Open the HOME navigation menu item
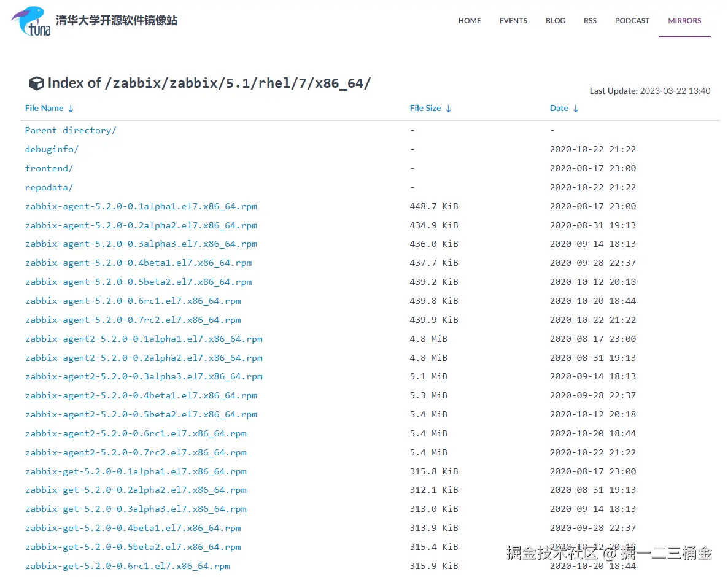Screen dimensions: 728x577 point(469,20)
